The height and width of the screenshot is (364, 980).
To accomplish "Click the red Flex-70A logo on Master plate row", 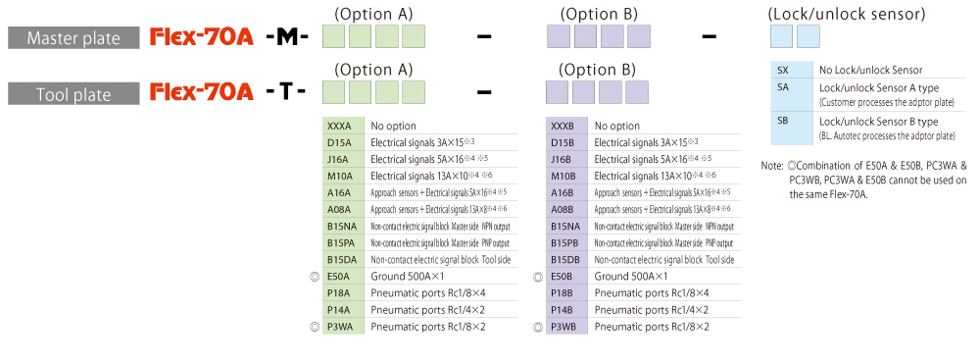I will coord(201,38).
